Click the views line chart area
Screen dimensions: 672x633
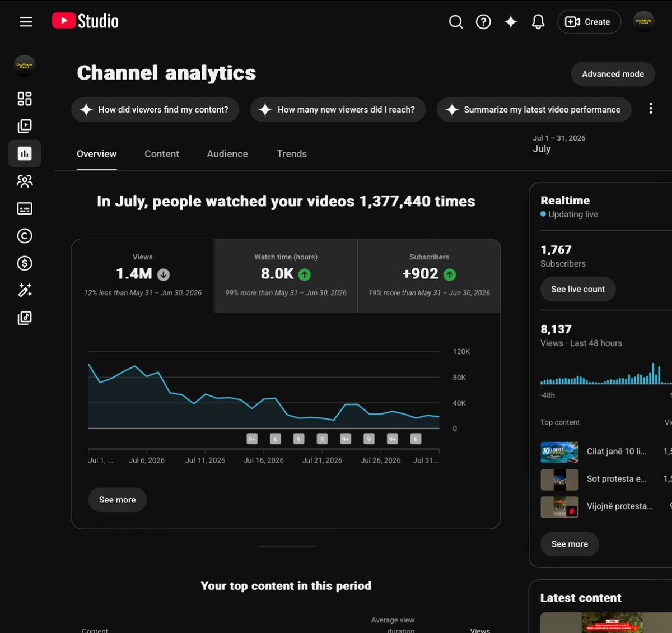coord(264,390)
